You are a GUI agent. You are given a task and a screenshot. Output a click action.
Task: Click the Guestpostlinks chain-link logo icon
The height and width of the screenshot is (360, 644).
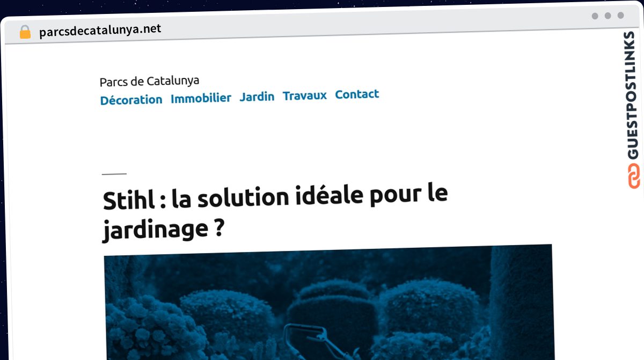tap(634, 177)
